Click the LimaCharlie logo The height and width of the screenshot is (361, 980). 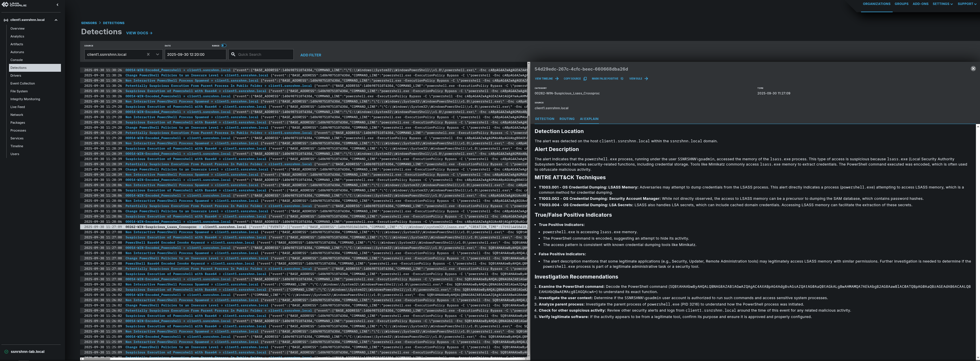(x=14, y=5)
